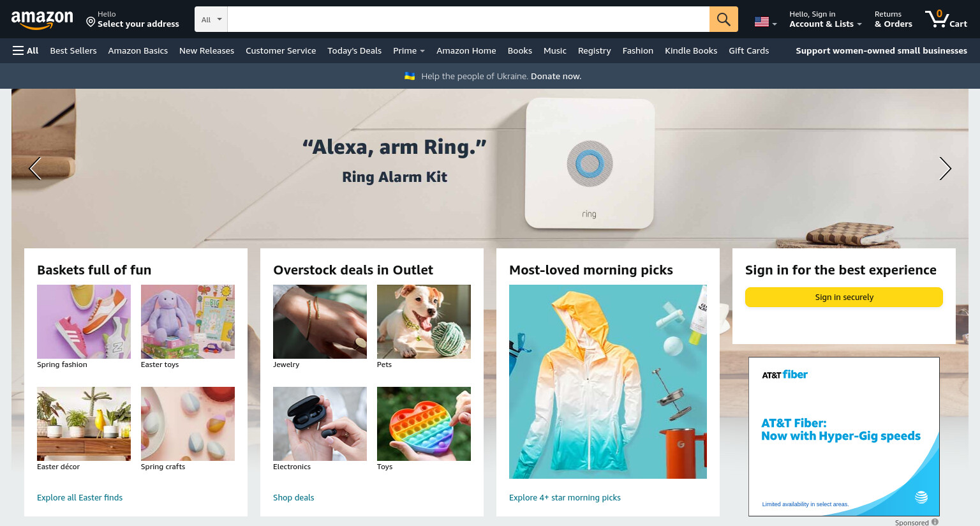
Task: Select Best Sellers in navigation bar
Action: click(x=73, y=50)
